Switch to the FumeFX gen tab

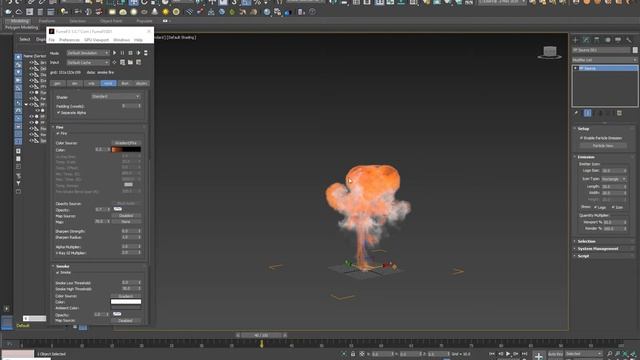point(58,83)
